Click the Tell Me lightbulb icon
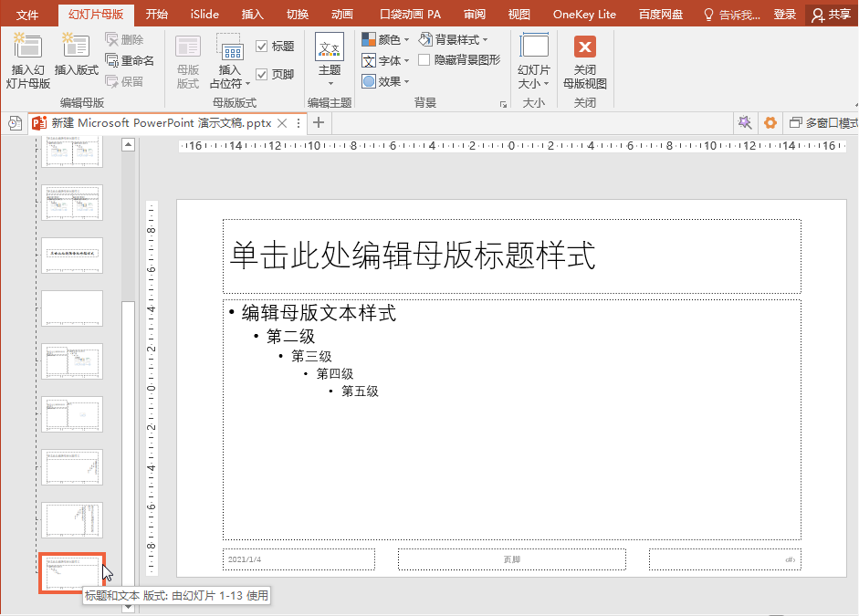 [x=708, y=15]
